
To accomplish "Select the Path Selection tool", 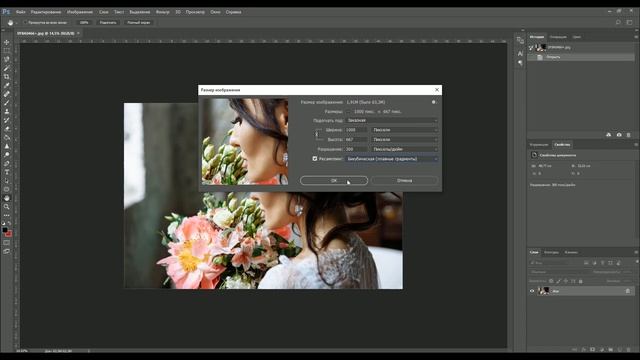I will point(7,180).
